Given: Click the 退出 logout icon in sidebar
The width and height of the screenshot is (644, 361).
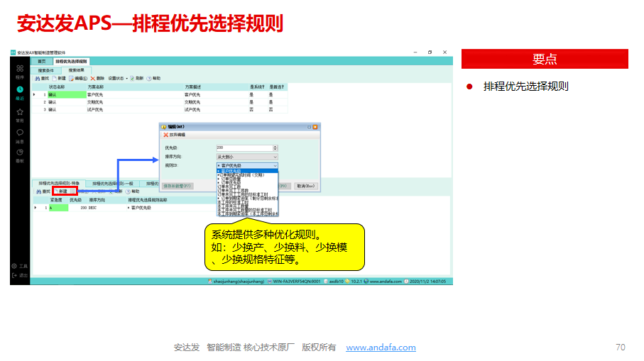Looking at the screenshot, I should [19, 275].
